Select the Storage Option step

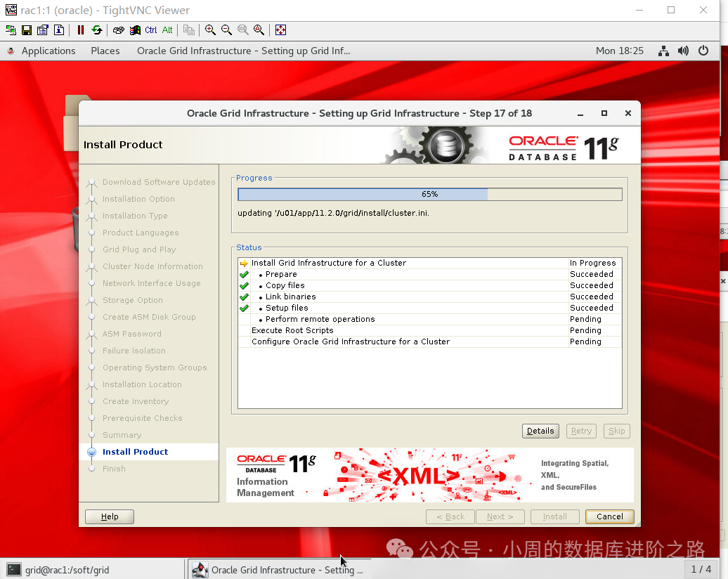132,301
